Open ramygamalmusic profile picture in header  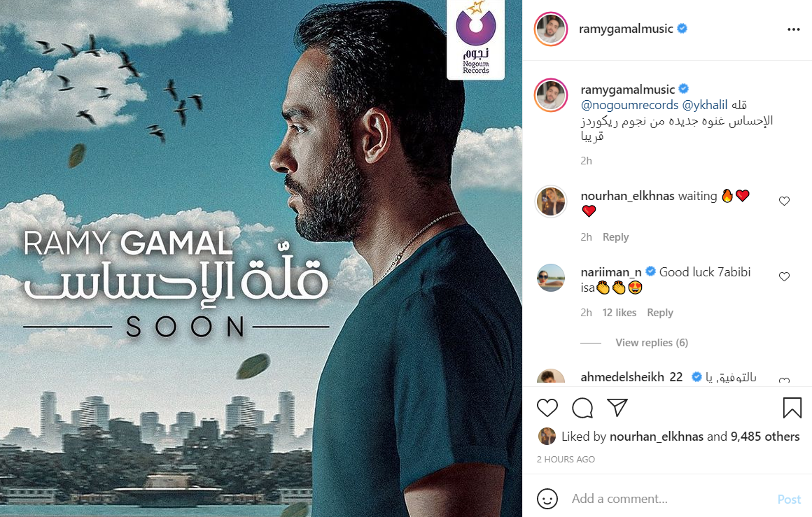[551, 29]
